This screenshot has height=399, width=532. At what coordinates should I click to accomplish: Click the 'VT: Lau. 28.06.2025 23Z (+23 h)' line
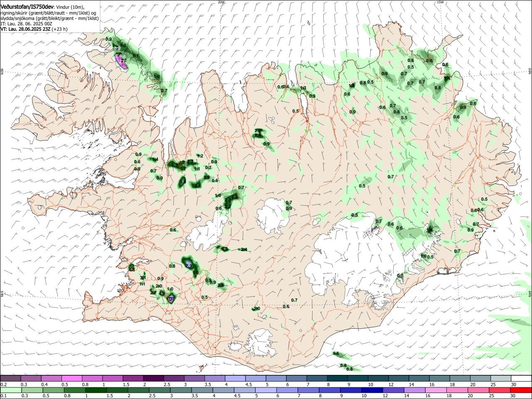click(x=34, y=29)
